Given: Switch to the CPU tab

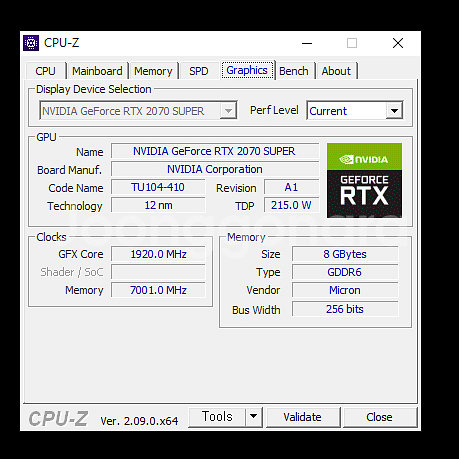Looking at the screenshot, I should tap(45, 71).
